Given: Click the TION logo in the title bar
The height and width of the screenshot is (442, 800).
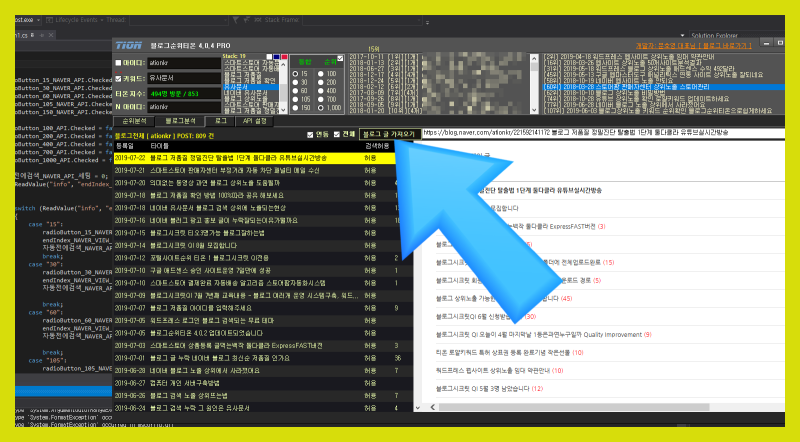Looking at the screenshot, I should 129,45.
